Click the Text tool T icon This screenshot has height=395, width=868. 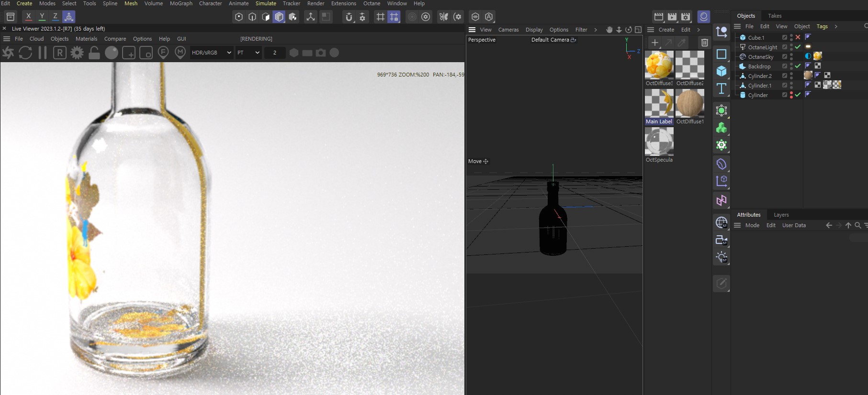tap(721, 88)
